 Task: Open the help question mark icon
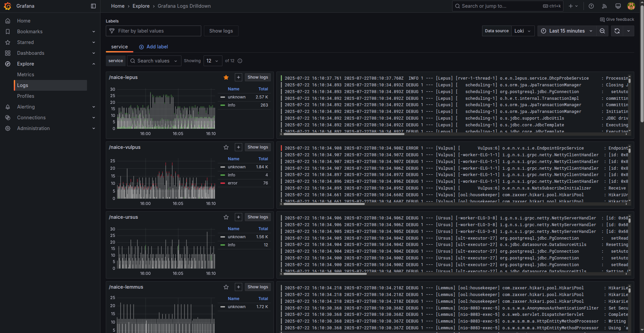tap(591, 6)
